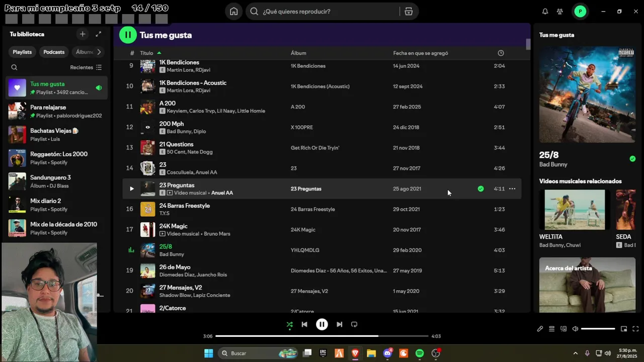644x362 pixels.
Task: Open the Windows Start menu
Action: (208, 353)
